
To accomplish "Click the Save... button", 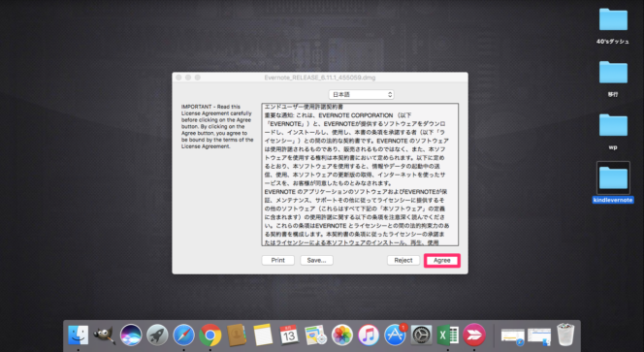I will (316, 261).
